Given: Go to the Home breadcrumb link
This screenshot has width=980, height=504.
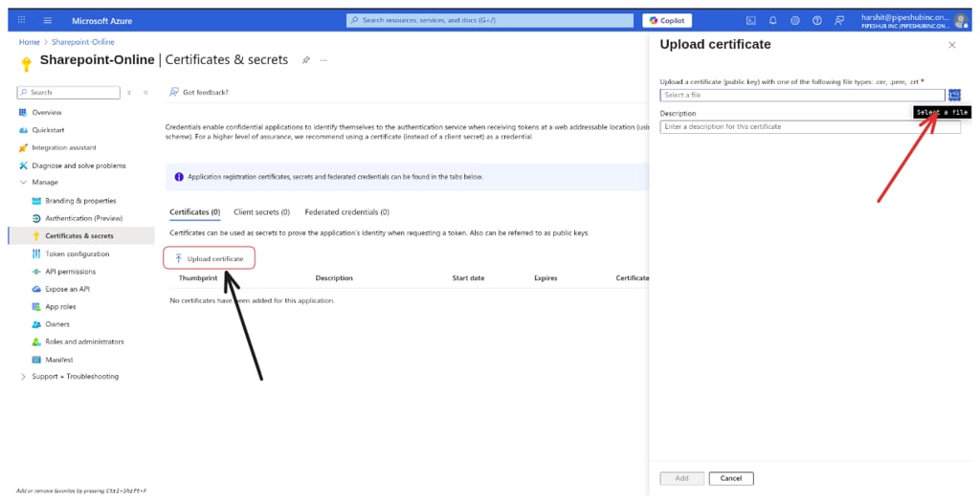Looking at the screenshot, I should pyautogui.click(x=30, y=42).
